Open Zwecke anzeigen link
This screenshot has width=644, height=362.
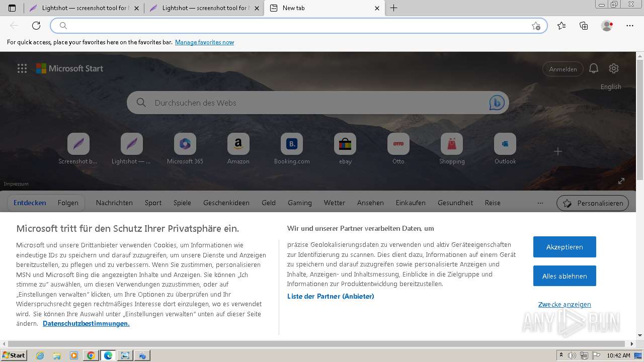pyautogui.click(x=565, y=305)
